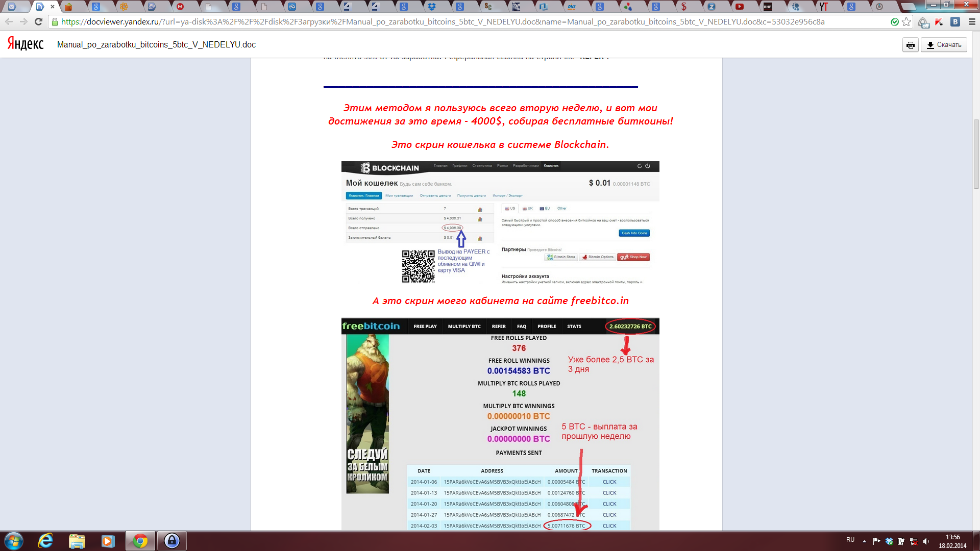
Task: Open the Chrome hamburger menu
Action: (972, 22)
